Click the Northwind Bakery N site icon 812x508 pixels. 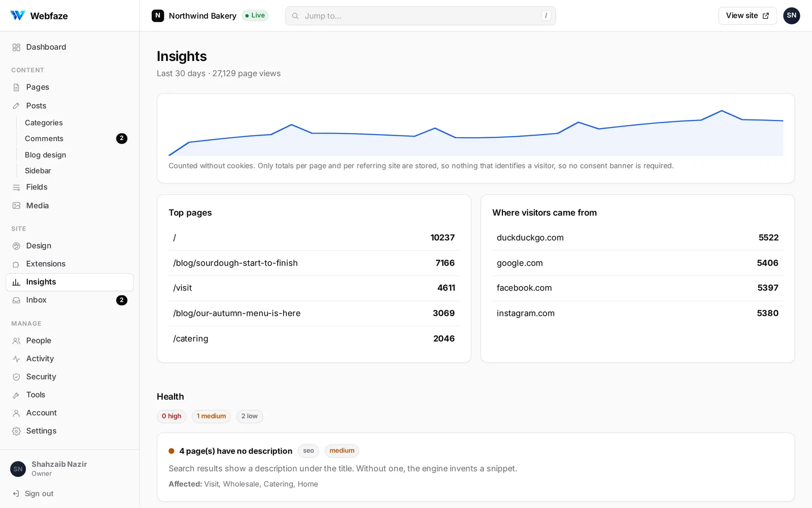pos(158,16)
